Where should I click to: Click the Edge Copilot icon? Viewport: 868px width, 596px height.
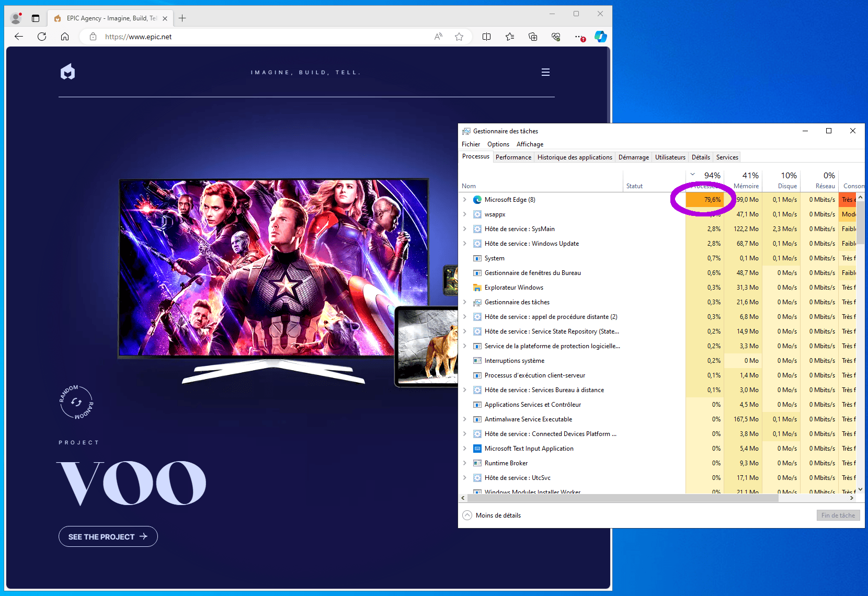point(600,37)
